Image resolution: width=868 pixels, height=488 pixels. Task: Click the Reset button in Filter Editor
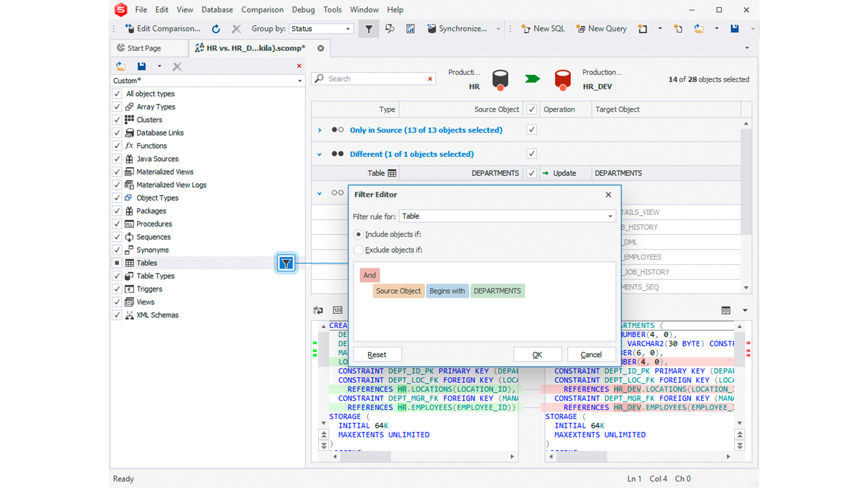click(x=376, y=354)
